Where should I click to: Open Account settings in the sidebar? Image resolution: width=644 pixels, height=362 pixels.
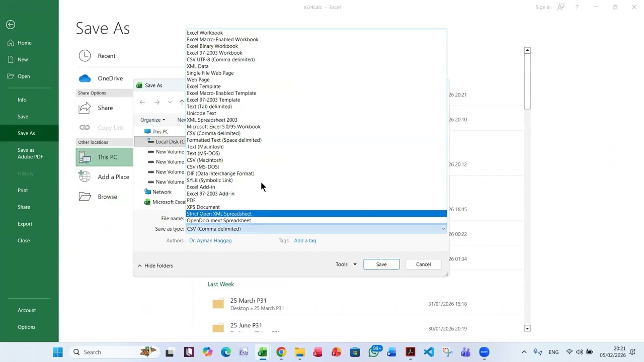(x=27, y=310)
